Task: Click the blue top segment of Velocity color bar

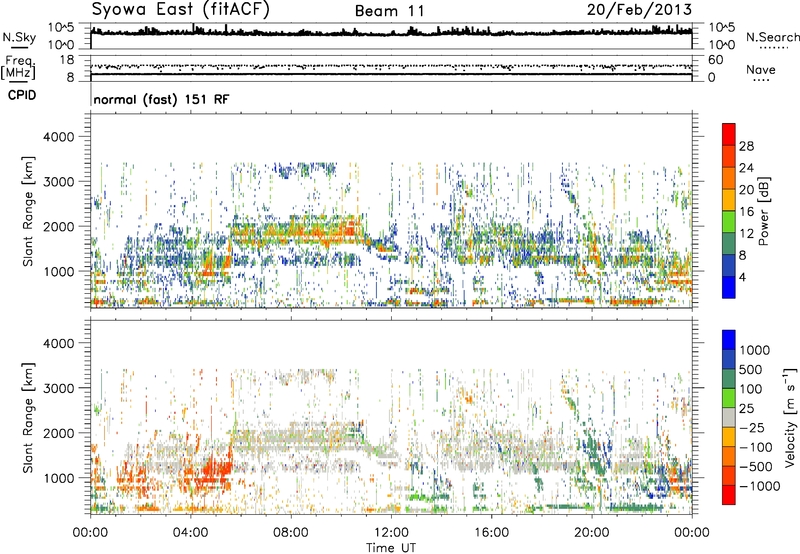Action: point(729,340)
